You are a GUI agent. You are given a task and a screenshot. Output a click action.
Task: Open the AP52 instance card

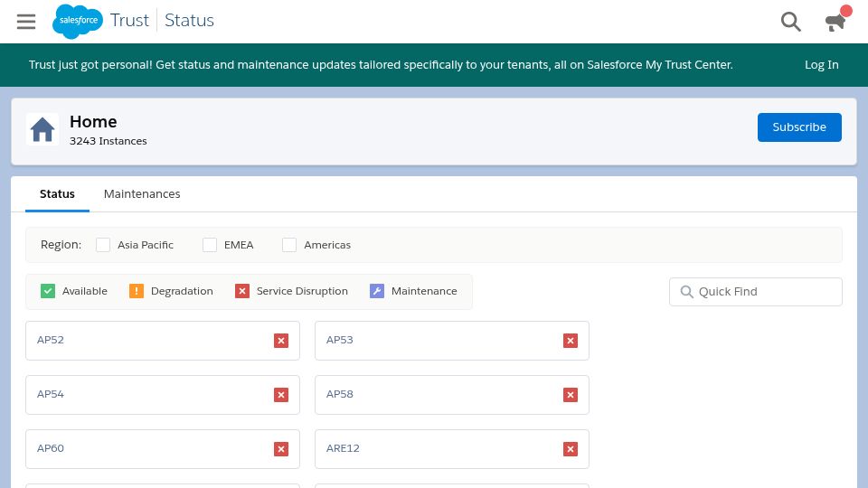point(163,341)
